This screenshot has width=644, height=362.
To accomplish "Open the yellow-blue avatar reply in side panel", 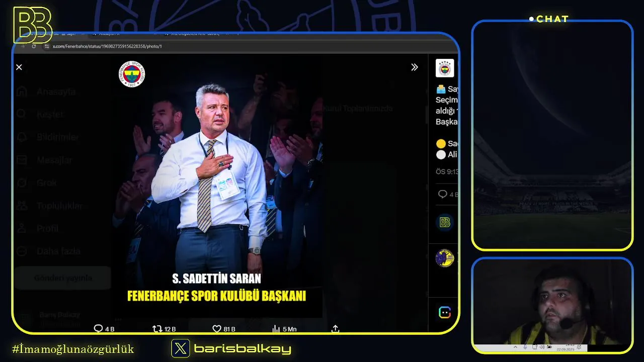I will tap(445, 258).
